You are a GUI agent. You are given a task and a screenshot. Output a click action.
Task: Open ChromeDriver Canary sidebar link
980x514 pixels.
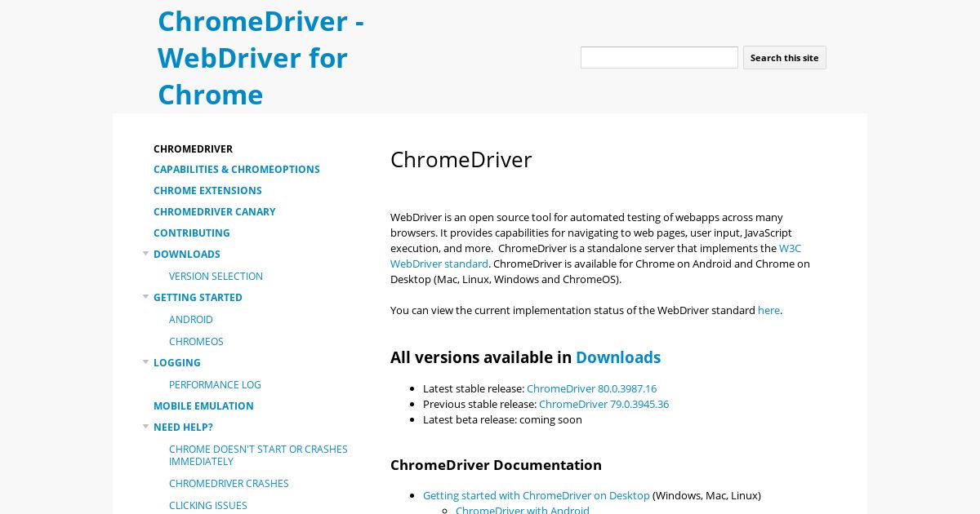[x=215, y=212]
